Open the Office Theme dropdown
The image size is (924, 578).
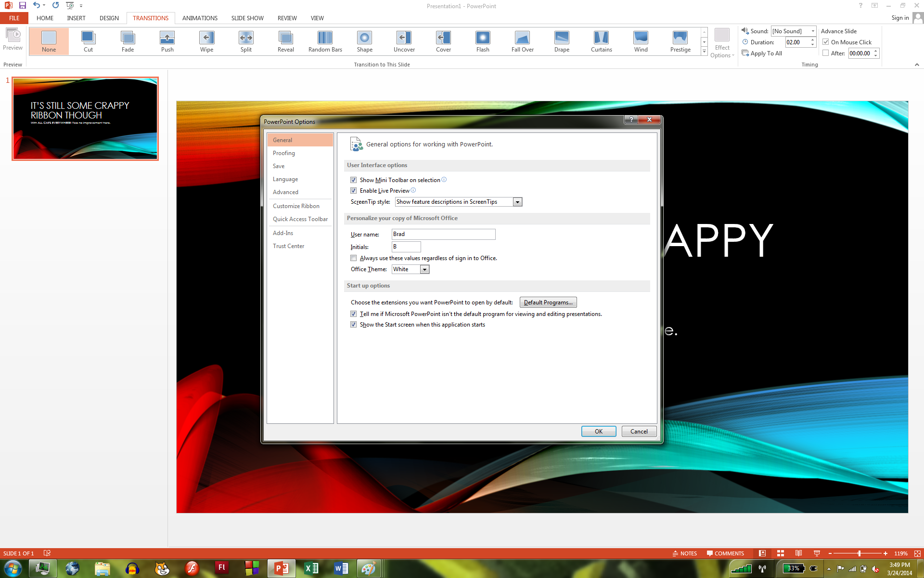[424, 269]
